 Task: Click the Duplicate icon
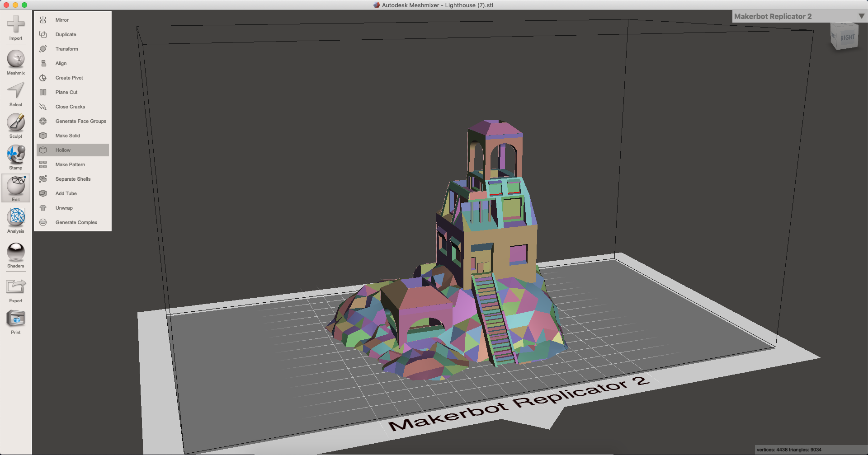(x=43, y=34)
